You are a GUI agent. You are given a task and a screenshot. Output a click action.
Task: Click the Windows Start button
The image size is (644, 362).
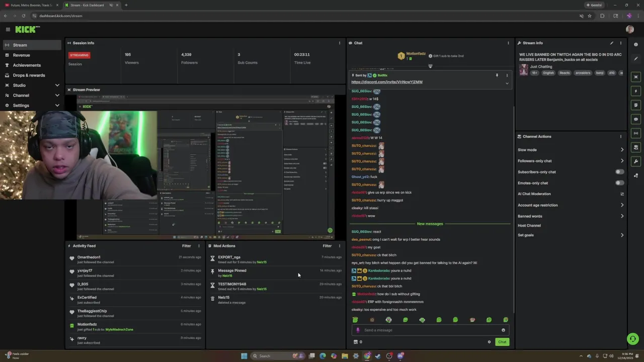(244, 356)
